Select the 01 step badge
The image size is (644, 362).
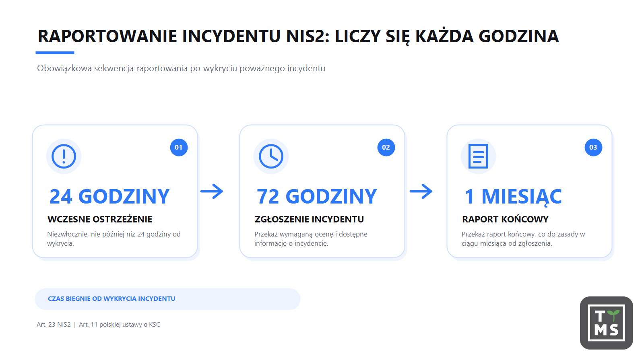click(x=179, y=147)
